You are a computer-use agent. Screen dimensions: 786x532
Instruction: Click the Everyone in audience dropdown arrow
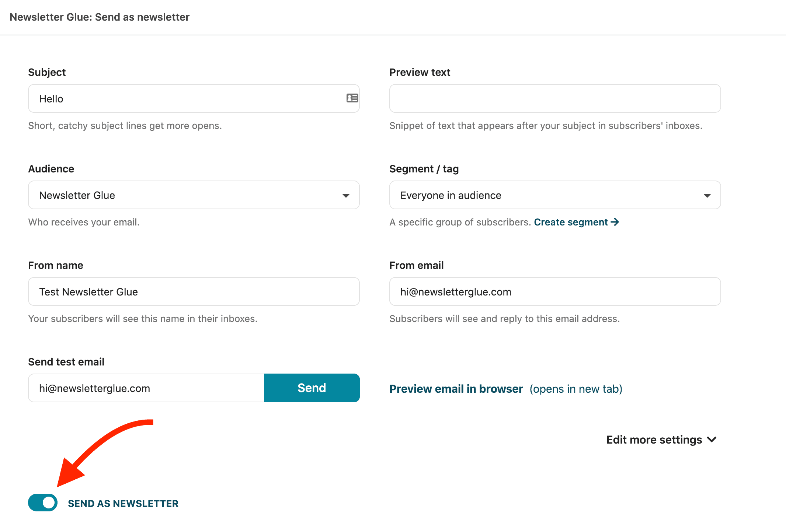707,196
